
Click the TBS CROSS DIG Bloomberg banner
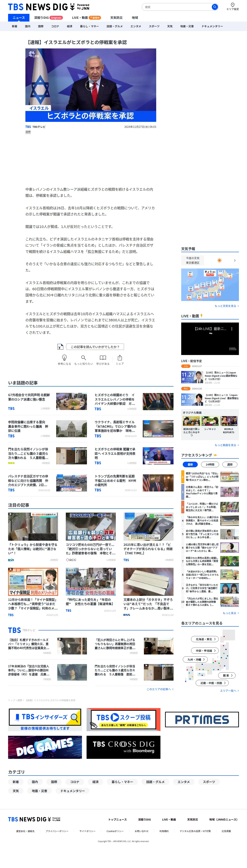coord(123,747)
